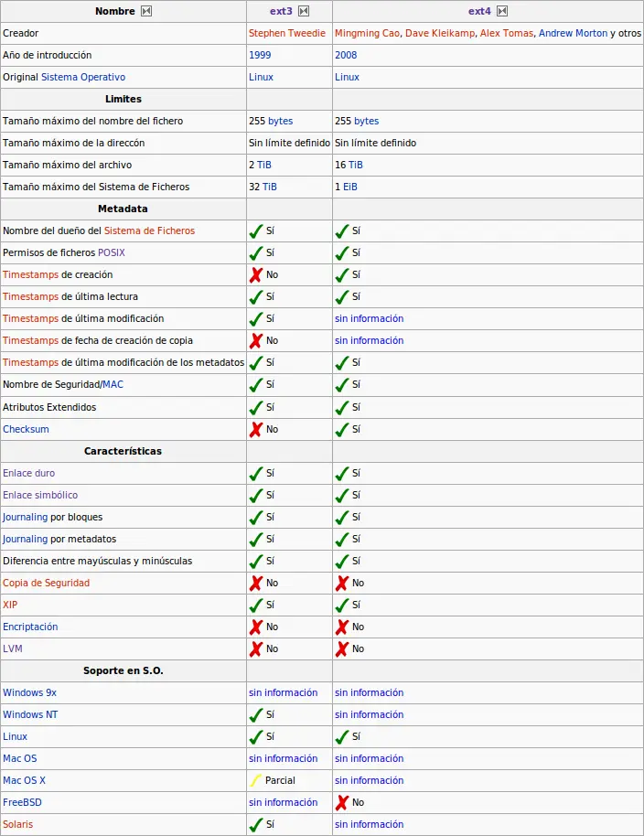Open the Linux link under Soporte en S.O.
This screenshot has height=836, width=644.
pos(15,736)
